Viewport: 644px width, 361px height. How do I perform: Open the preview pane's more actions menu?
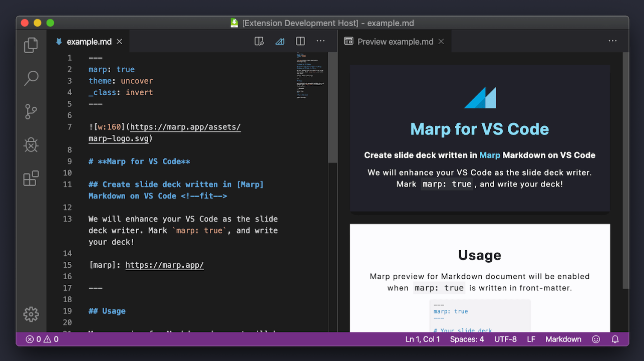pyautogui.click(x=612, y=41)
